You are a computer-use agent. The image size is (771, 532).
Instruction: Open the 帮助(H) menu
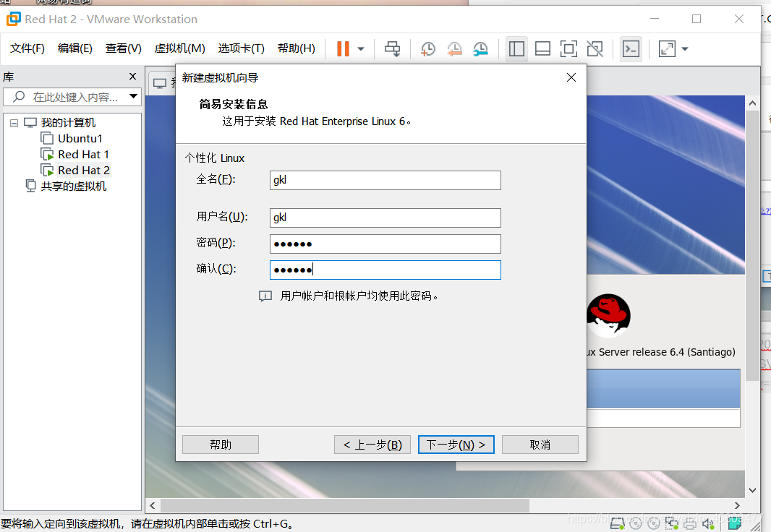[296, 48]
